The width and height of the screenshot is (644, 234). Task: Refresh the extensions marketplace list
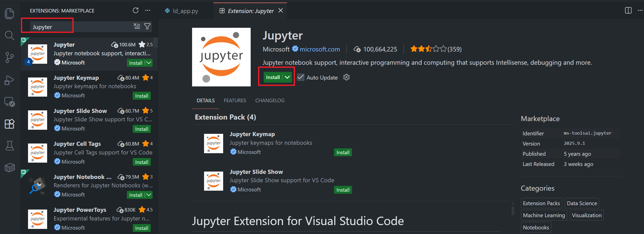coord(136,10)
